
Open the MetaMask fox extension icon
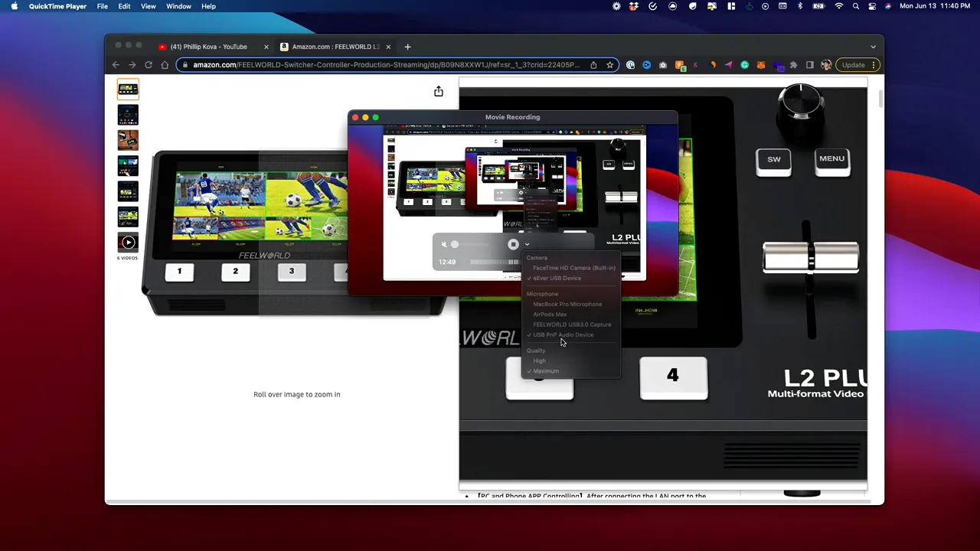click(x=761, y=65)
